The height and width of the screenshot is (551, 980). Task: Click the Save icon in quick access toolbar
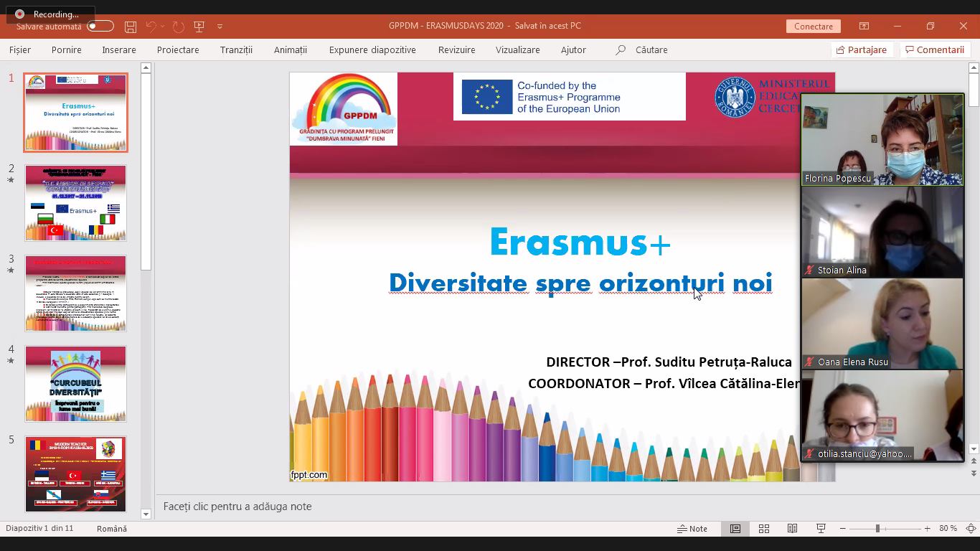point(130,27)
